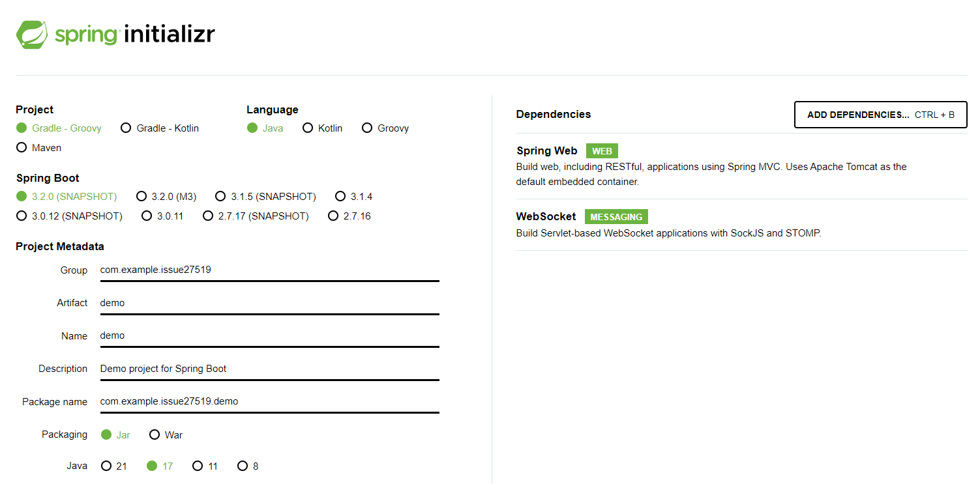Select Gradle - Kotlin project type
980x484 pixels.
[x=160, y=128]
